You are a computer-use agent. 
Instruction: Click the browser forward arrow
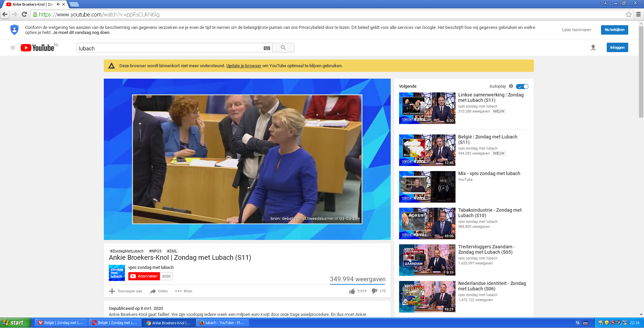pyautogui.click(x=14, y=14)
